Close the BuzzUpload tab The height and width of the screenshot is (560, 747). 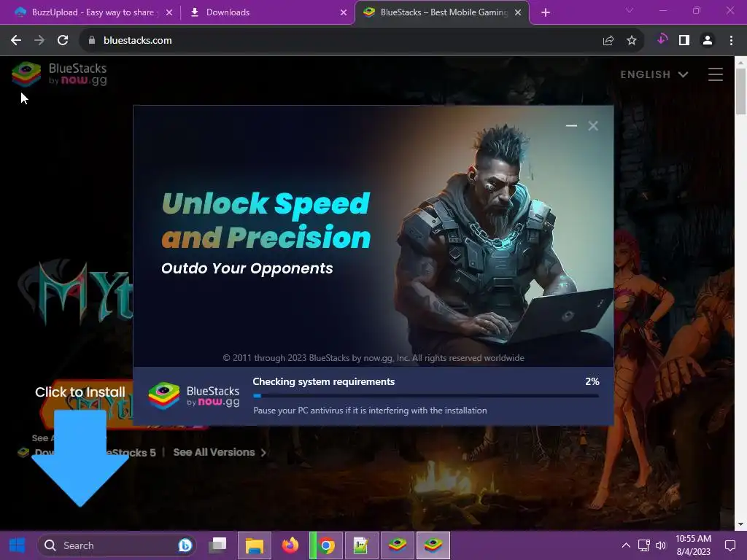tap(169, 12)
